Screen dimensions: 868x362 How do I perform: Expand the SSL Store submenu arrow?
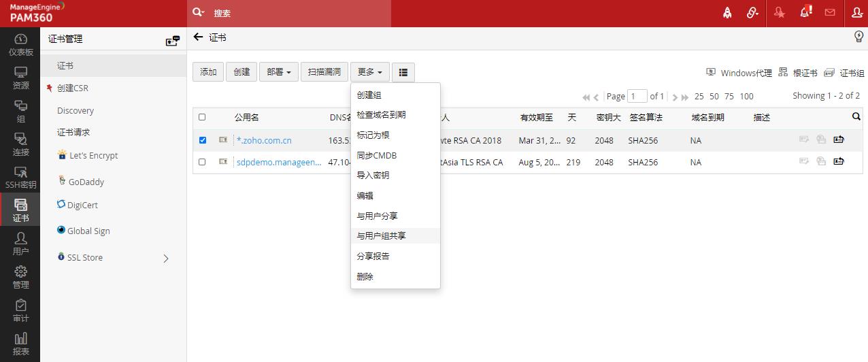pos(166,258)
